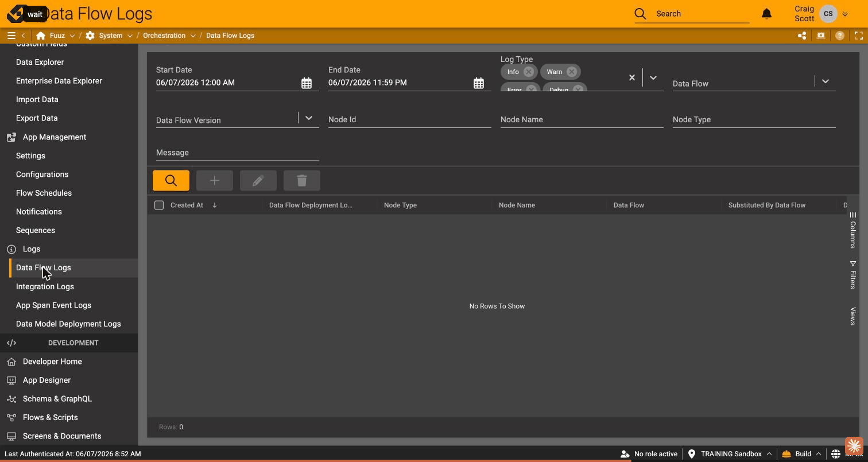Expand the System breadcrumb dropdown
Viewport: 868px width, 462px height.
click(130, 36)
